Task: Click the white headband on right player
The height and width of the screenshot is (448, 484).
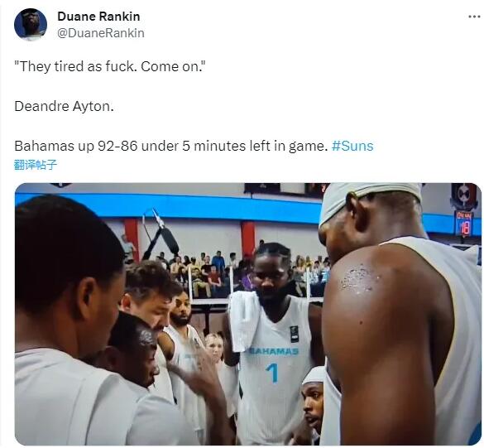Action: pos(369,200)
